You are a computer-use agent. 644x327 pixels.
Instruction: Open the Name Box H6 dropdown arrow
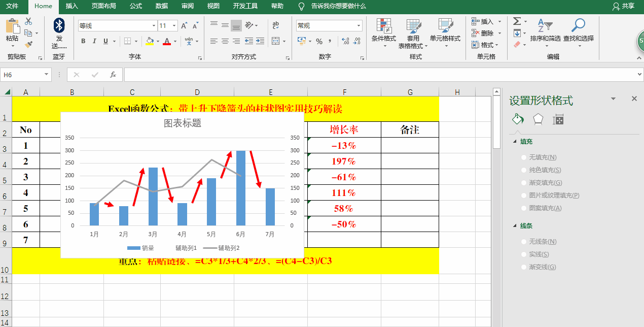[x=47, y=75]
